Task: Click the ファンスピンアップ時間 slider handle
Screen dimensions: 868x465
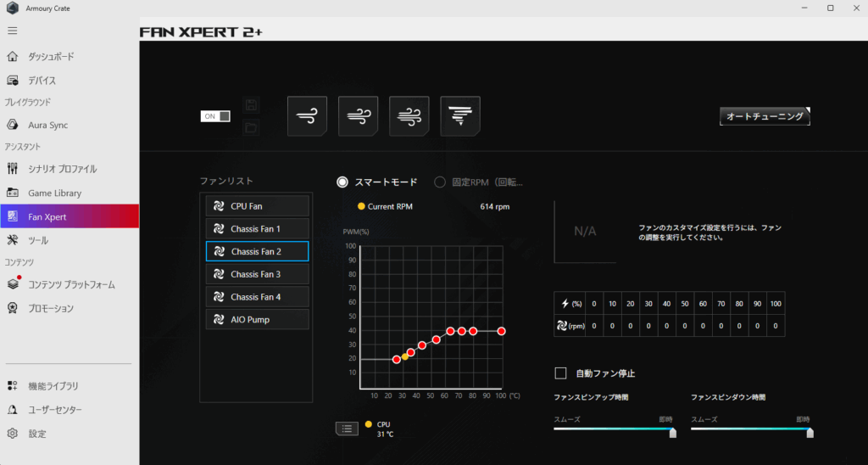Action: [672, 432]
